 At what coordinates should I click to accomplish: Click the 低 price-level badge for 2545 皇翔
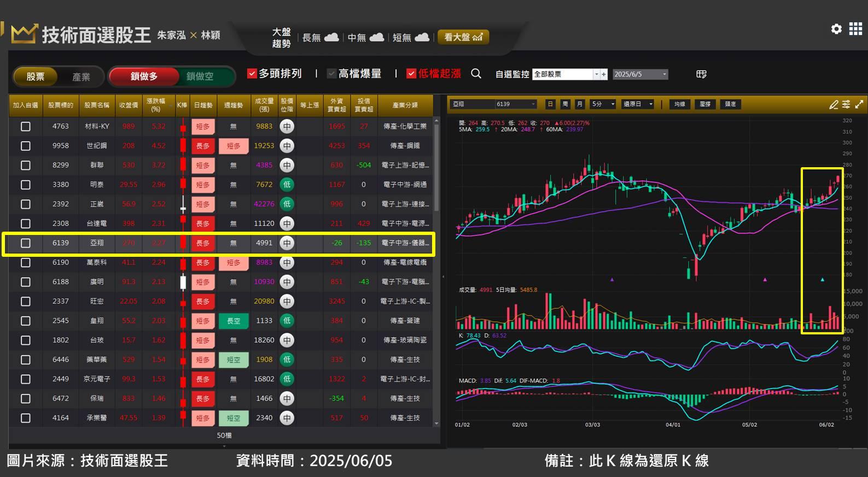[287, 321]
